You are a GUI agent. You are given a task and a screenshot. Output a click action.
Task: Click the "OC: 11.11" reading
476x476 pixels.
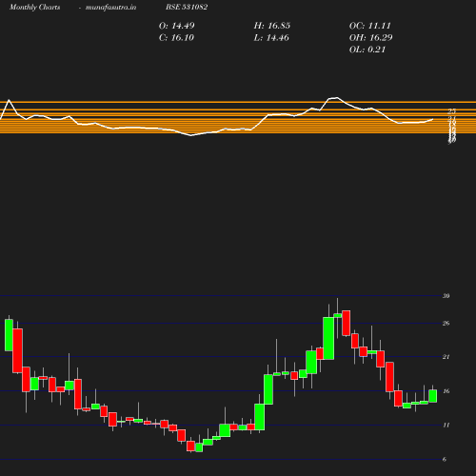tap(370, 26)
